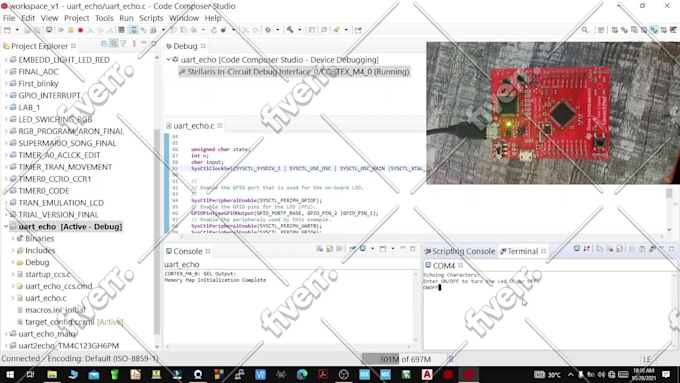This screenshot has height=383, width=680.
Task: Expand the uart_echo_main project
Action: (x=6, y=334)
